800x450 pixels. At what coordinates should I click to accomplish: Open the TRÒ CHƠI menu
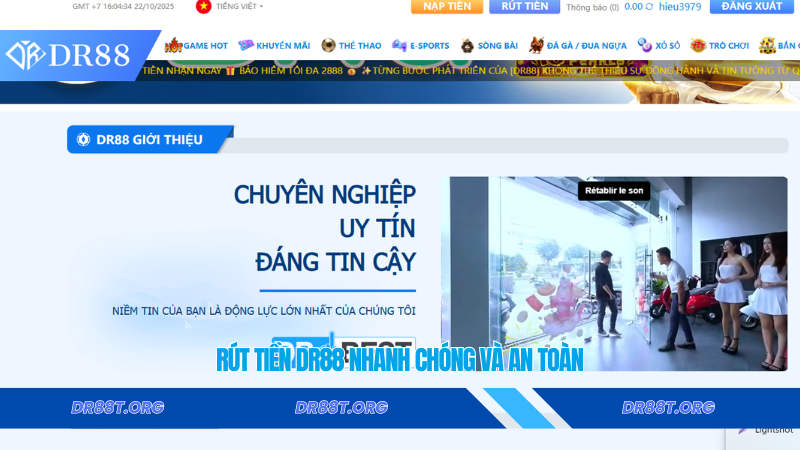(x=729, y=46)
